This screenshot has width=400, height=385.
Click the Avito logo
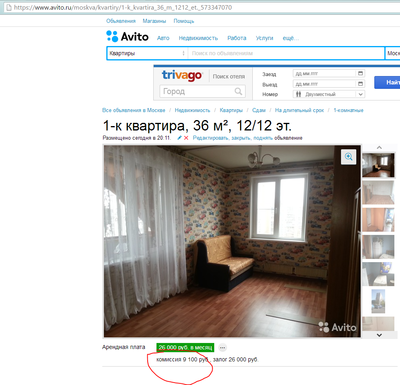point(127,36)
